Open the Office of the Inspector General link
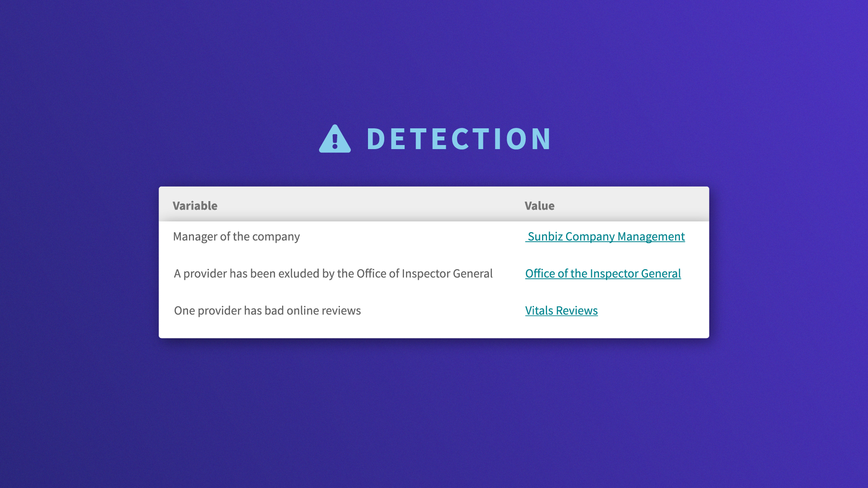The width and height of the screenshot is (868, 488). [x=603, y=274]
